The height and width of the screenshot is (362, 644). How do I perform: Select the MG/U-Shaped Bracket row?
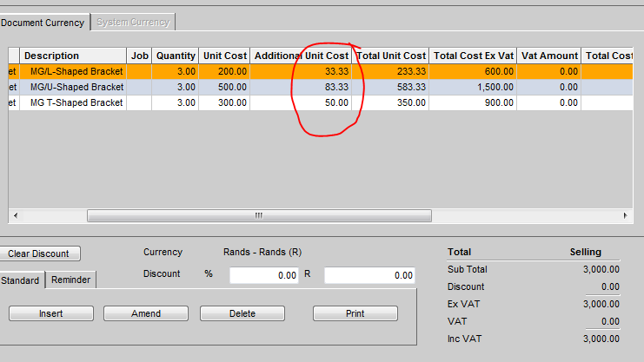click(x=76, y=87)
